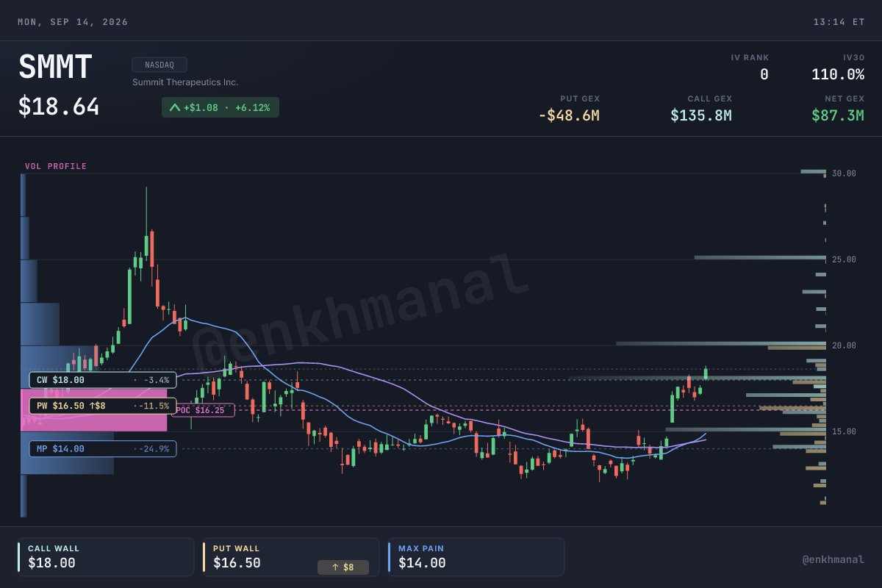Image resolution: width=882 pixels, height=588 pixels.
Task: Click the IV RANK value 0
Action: click(x=764, y=74)
